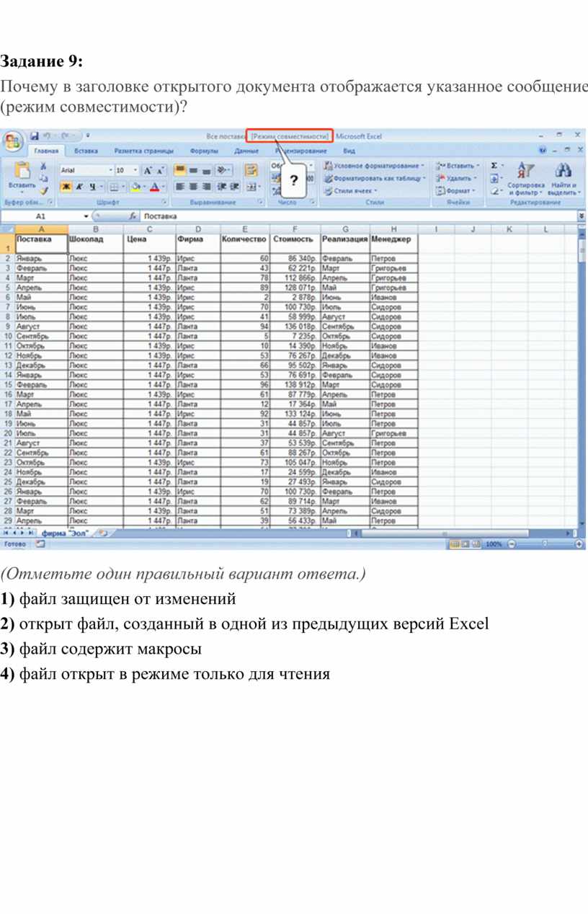The image size is (588, 914).
Task: Click the zoom in plus button
Action: [x=580, y=544]
